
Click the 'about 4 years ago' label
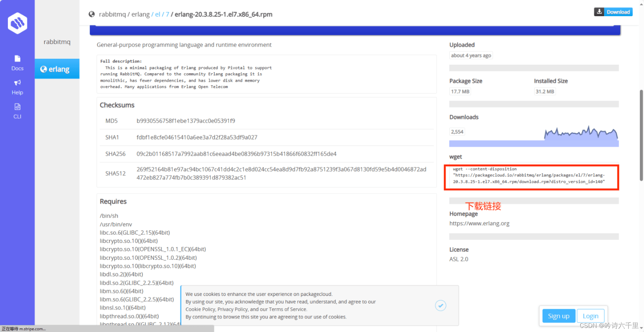(x=471, y=55)
